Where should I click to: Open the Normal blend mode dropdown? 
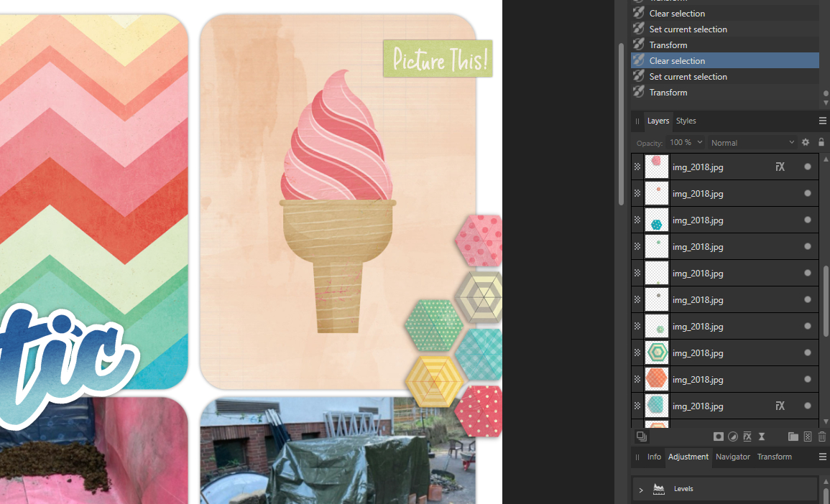(752, 143)
